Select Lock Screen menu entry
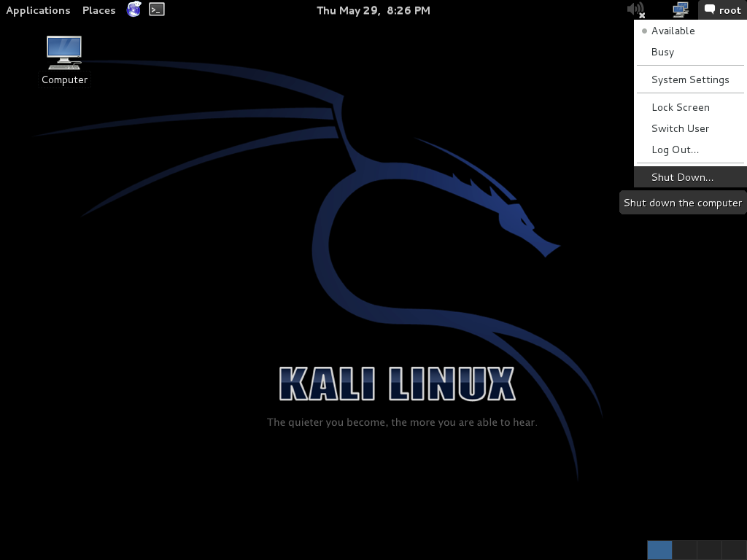The height and width of the screenshot is (560, 747). 680,107
